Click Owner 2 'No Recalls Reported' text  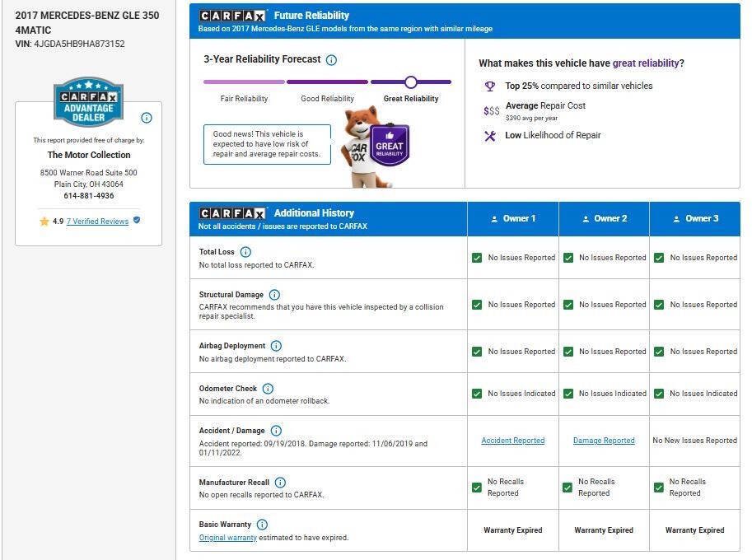(x=596, y=488)
